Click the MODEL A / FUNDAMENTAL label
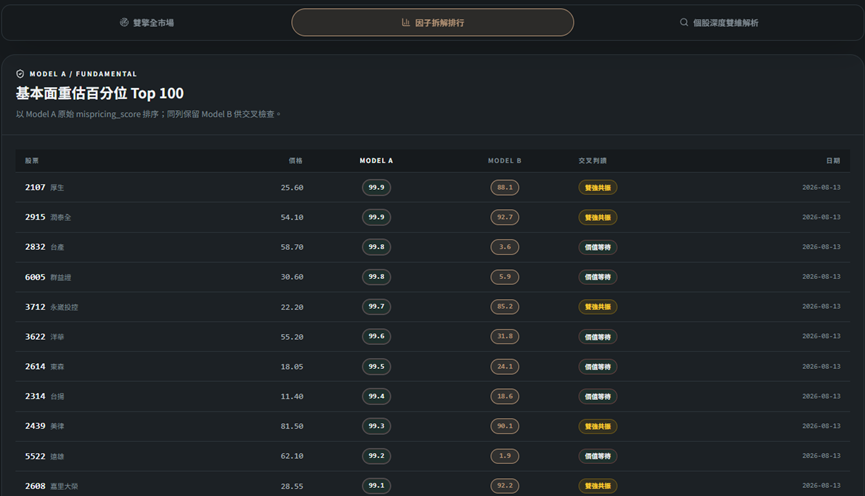The image size is (865, 496). click(x=83, y=74)
